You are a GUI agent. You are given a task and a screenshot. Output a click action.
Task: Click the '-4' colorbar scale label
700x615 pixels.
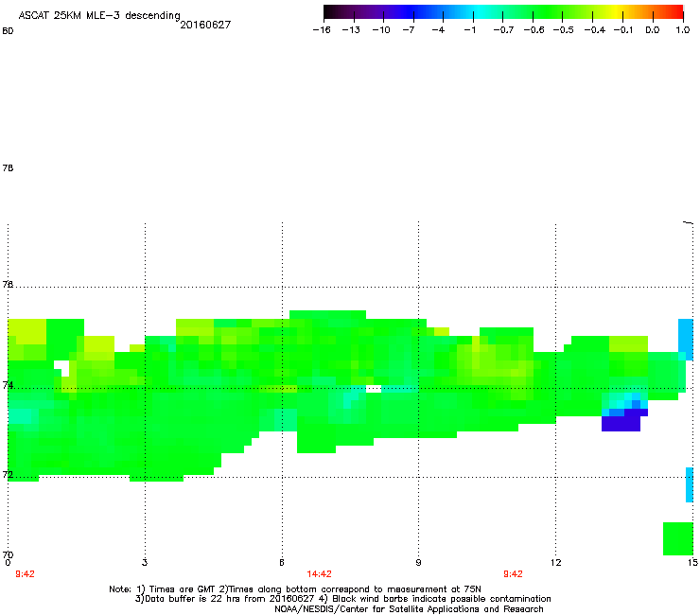point(438,30)
